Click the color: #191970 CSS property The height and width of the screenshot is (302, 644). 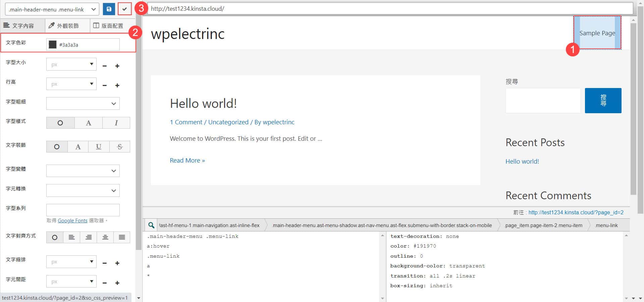413,246
